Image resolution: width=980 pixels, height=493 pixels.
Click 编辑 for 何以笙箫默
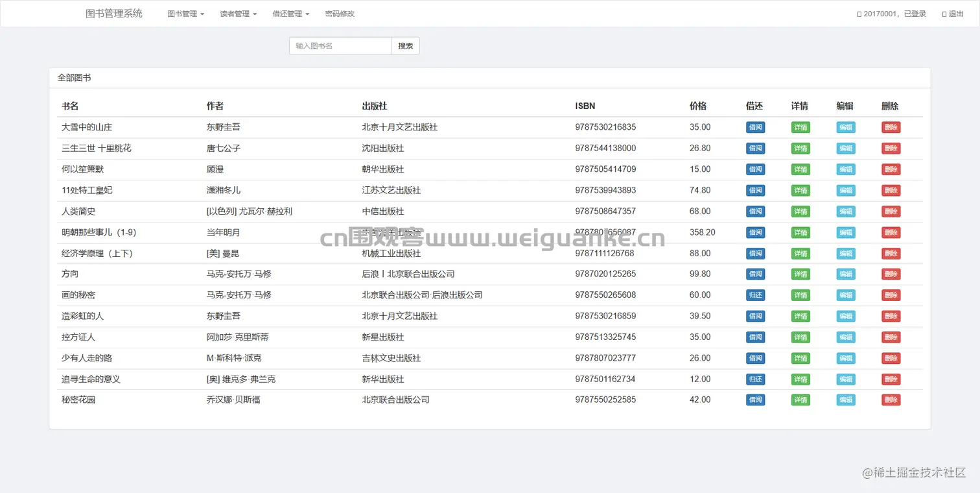(846, 169)
